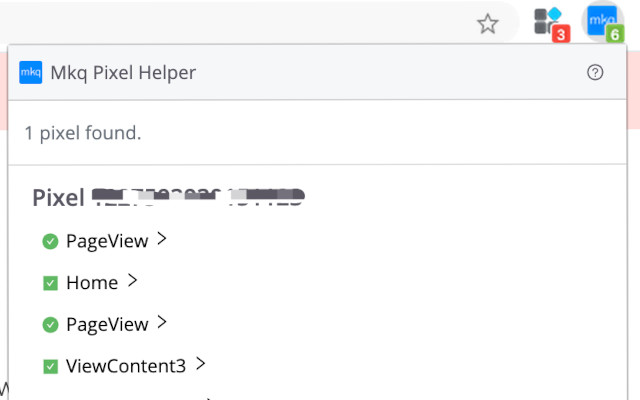
Task: Select the second PageView event label
Action: [x=107, y=324]
